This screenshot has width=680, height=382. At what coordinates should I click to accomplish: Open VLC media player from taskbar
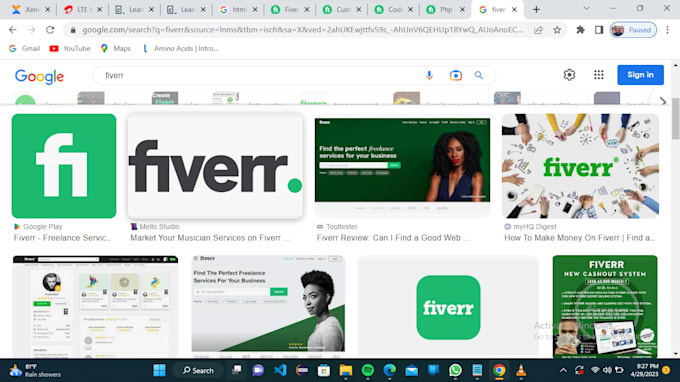click(521, 370)
